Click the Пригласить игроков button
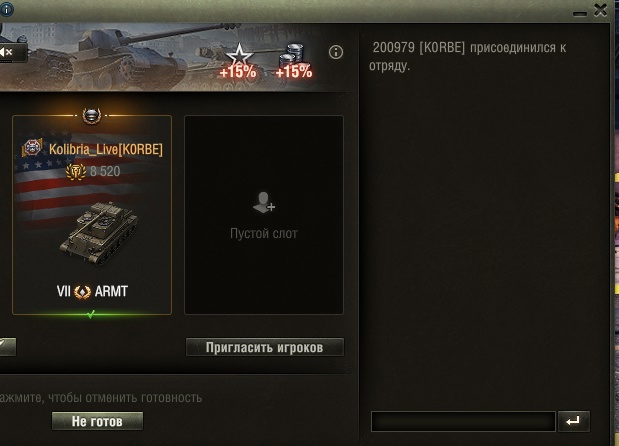619x446 pixels. pos(264,347)
